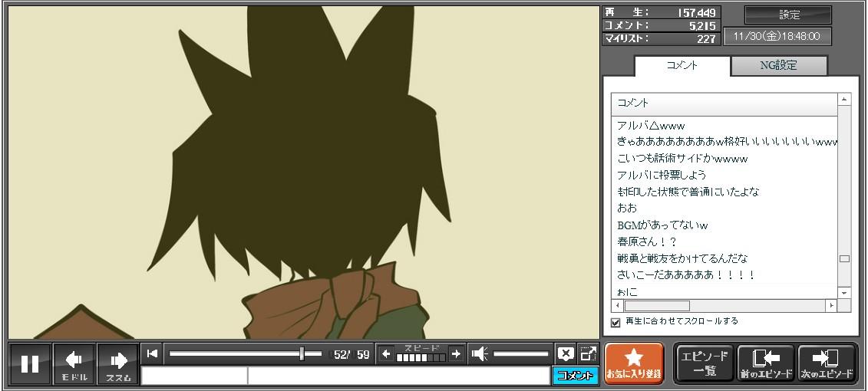Go to the previous episode
868x391 pixels.
tap(765, 363)
